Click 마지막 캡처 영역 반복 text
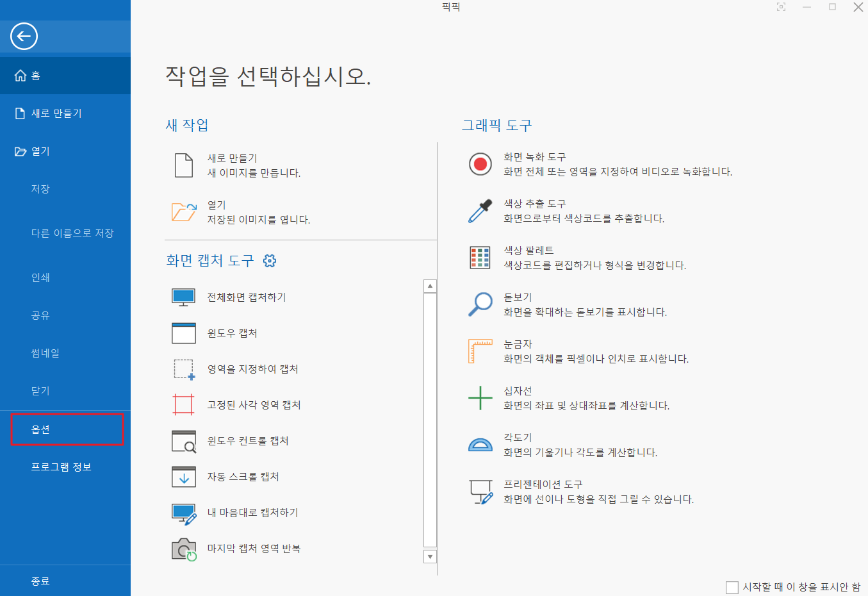Screen dimensions: 868x596 [254, 549]
